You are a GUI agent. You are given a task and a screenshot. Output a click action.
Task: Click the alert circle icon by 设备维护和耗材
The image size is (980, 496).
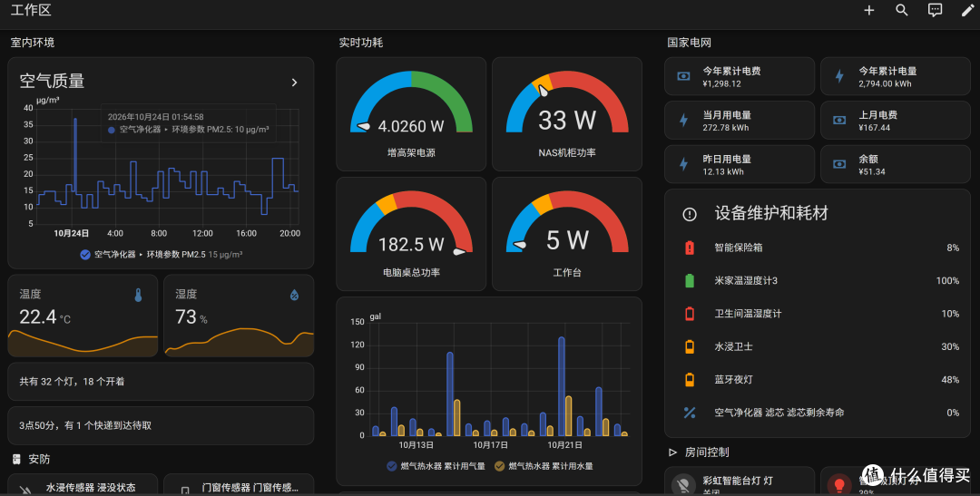tap(690, 214)
